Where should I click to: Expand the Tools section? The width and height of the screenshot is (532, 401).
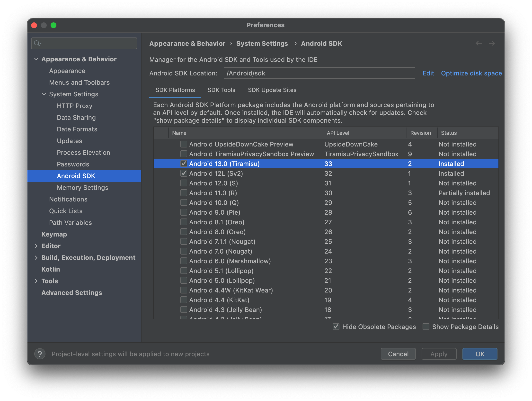pyautogui.click(x=36, y=281)
